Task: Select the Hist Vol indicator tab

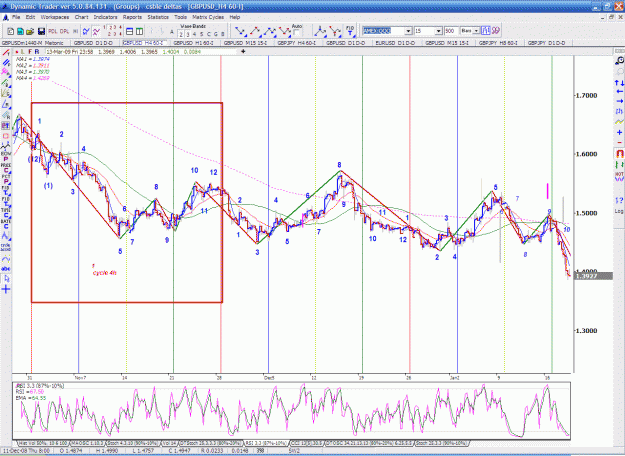Action: click(x=44, y=443)
